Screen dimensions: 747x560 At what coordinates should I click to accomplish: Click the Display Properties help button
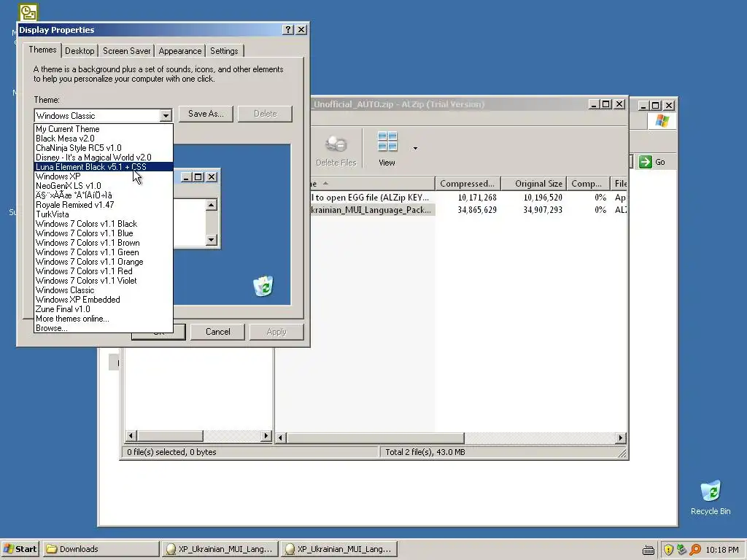[x=287, y=29]
